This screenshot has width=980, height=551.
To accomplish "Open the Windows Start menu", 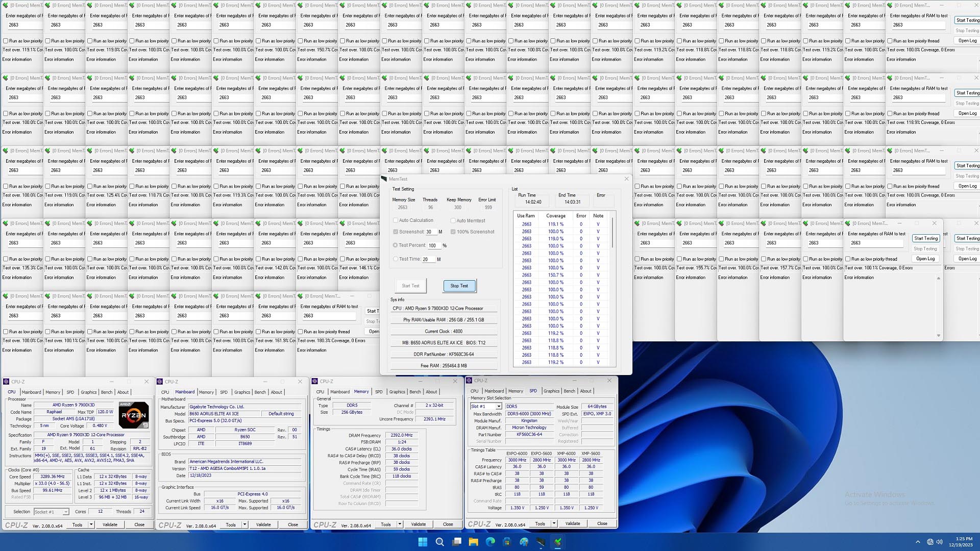I will [x=422, y=542].
